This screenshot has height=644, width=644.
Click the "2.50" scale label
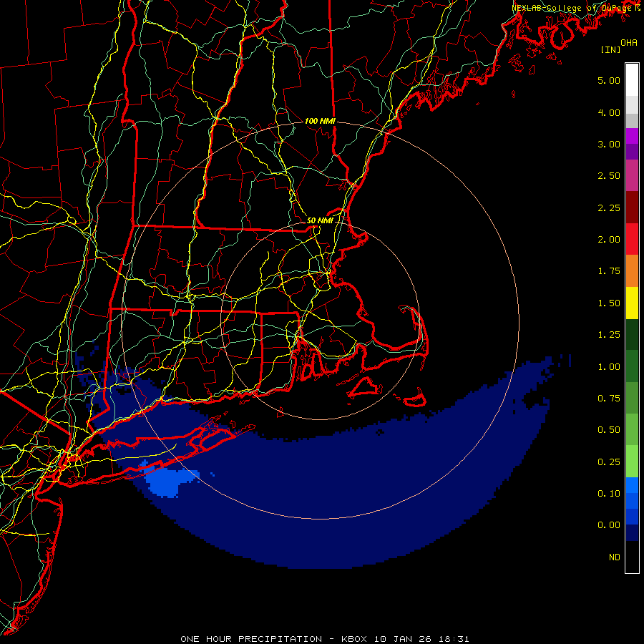(609, 176)
